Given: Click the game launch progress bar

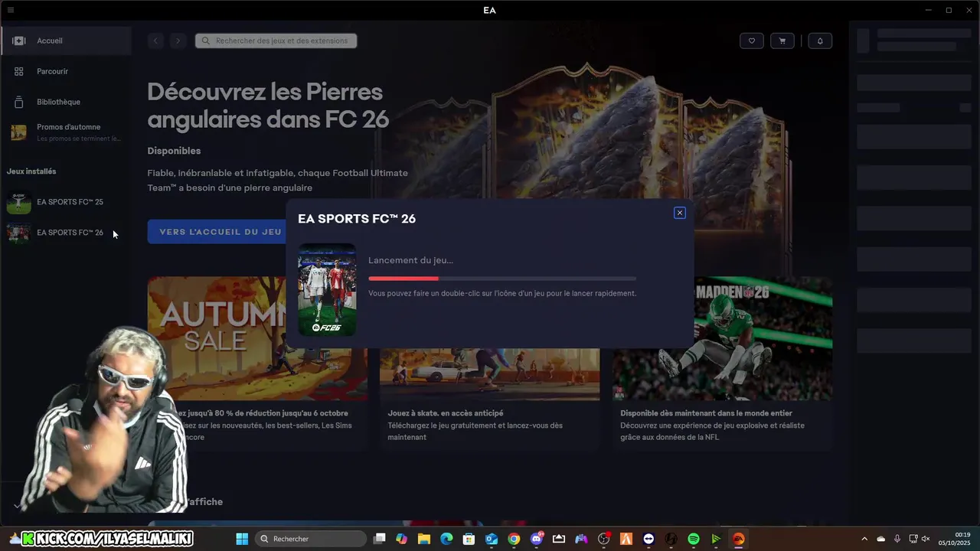Looking at the screenshot, I should pos(502,279).
